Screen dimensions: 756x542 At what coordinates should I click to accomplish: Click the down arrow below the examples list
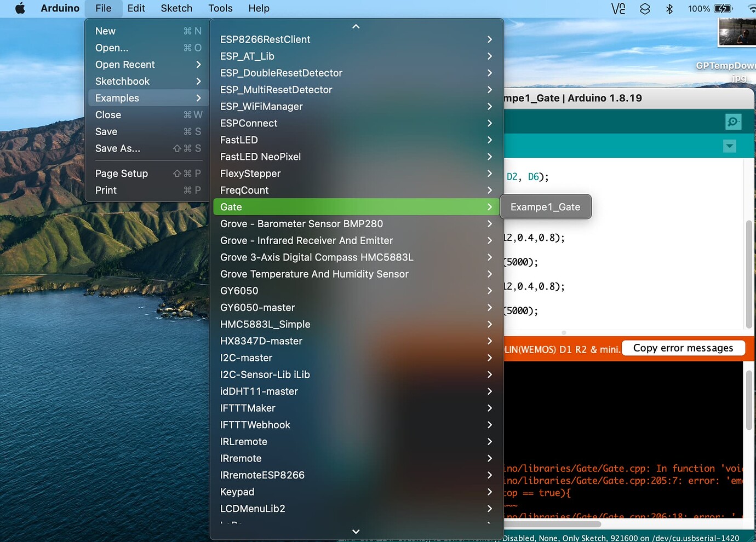[356, 531]
